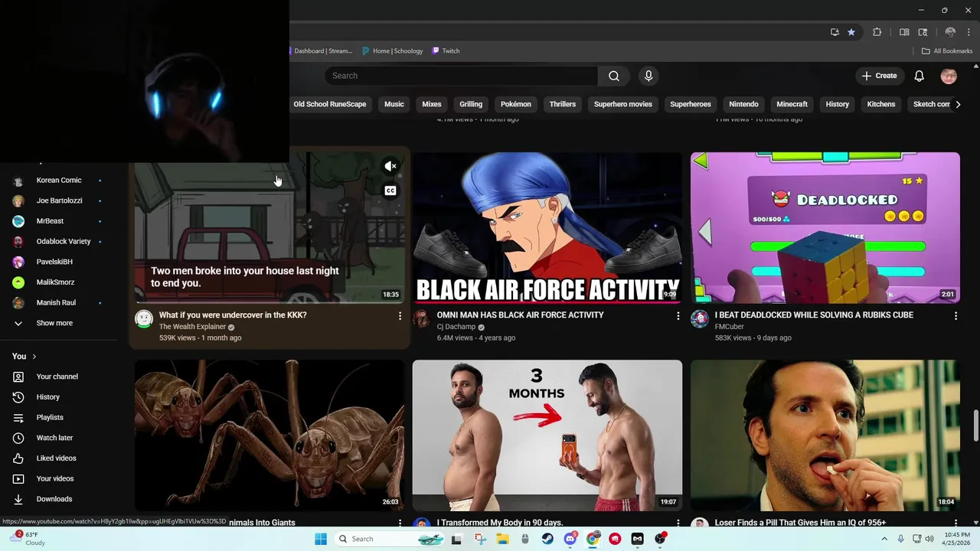Play the 3 Months transformation thumbnail
Image resolution: width=980 pixels, height=551 pixels.
547,435
